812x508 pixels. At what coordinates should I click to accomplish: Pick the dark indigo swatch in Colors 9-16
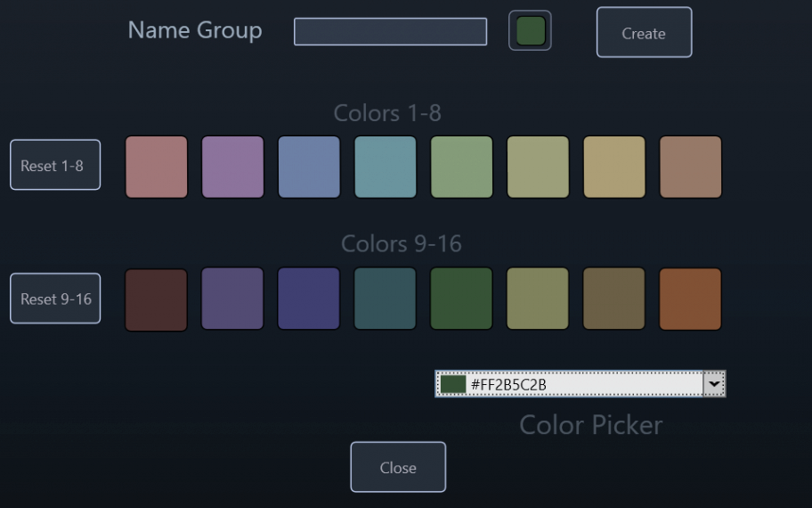(309, 299)
